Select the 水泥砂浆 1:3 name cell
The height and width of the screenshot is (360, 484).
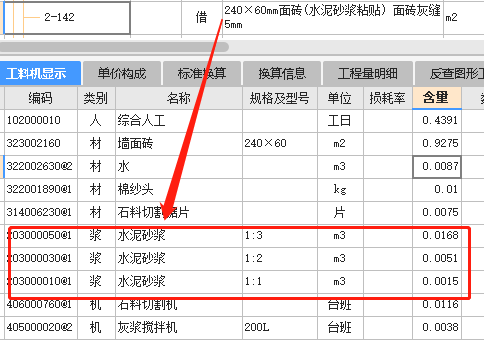tap(179, 236)
